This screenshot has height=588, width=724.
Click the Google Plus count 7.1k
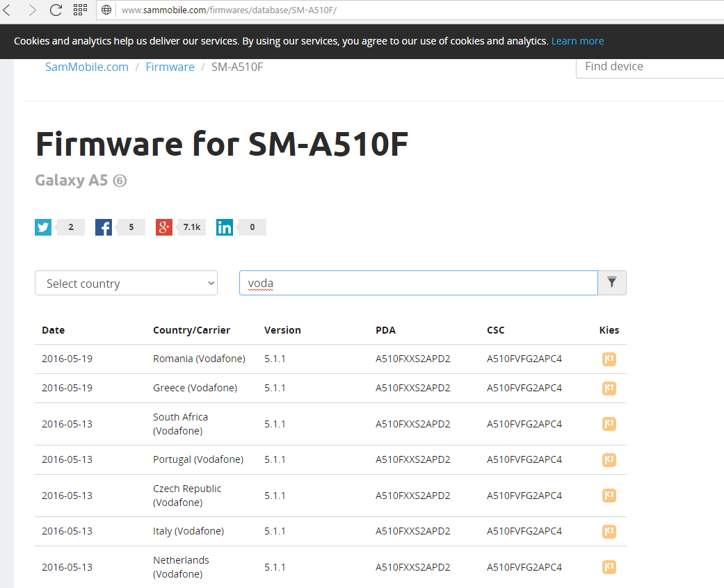coord(192,227)
